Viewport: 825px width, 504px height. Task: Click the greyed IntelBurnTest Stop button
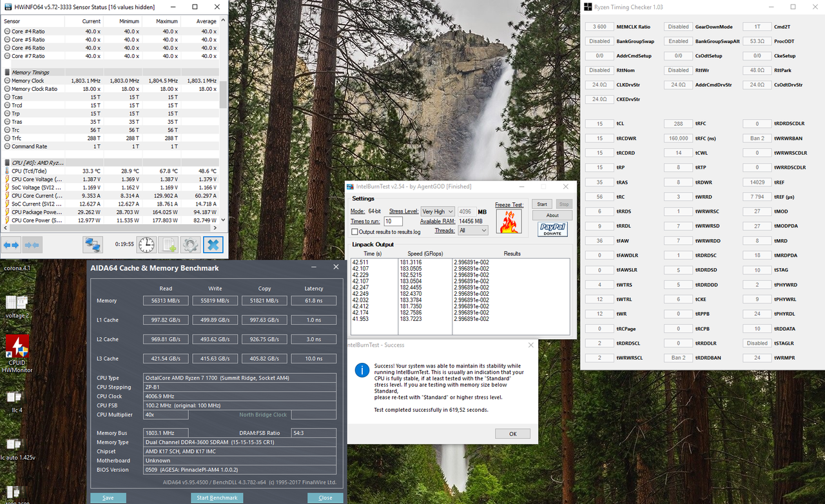(x=564, y=204)
